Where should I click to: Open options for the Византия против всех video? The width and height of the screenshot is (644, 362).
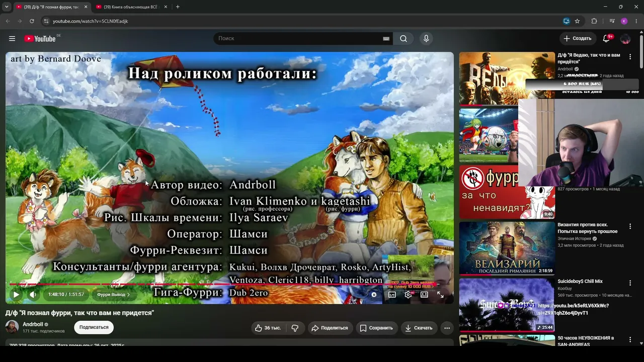click(x=630, y=227)
